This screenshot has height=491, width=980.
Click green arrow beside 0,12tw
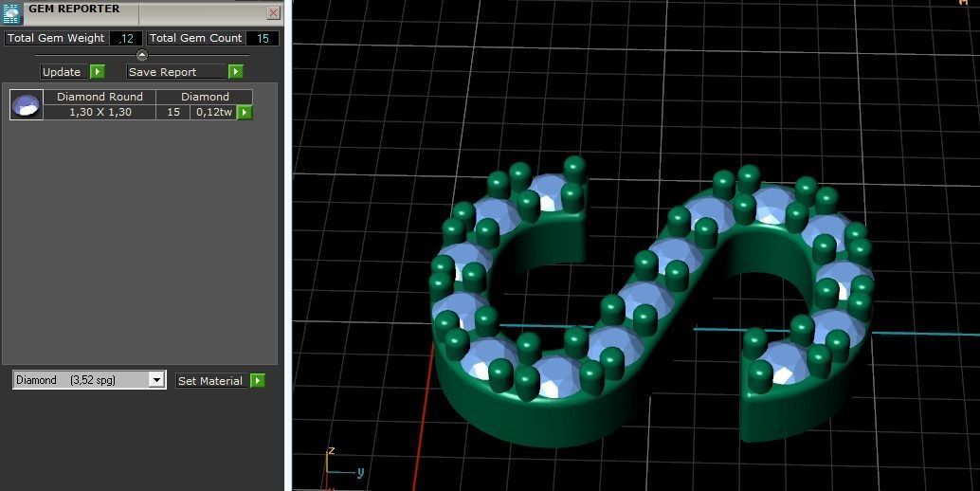pyautogui.click(x=245, y=113)
